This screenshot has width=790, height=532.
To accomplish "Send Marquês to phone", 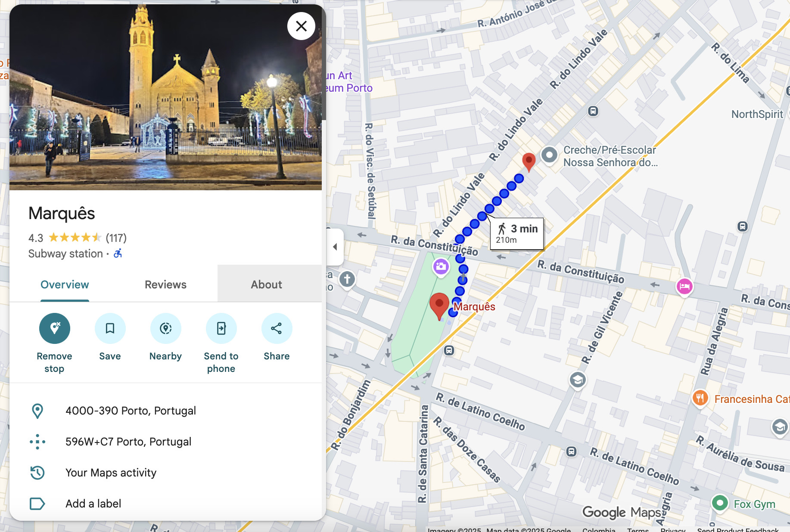I will [x=221, y=328].
